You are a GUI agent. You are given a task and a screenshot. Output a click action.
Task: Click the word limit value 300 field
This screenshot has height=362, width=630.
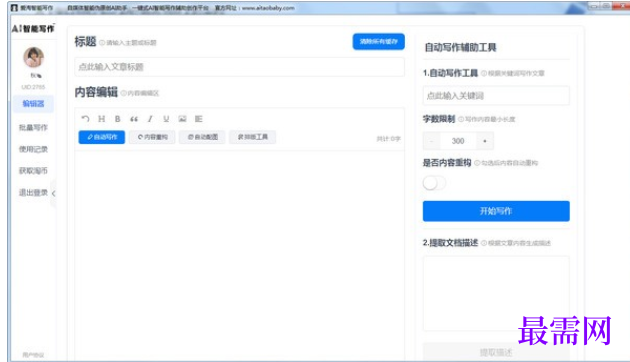tap(458, 141)
